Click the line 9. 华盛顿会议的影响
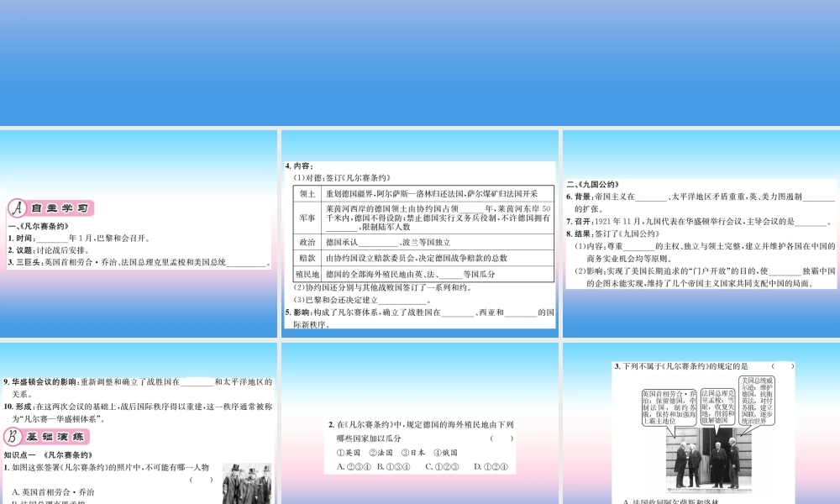 tap(138, 388)
